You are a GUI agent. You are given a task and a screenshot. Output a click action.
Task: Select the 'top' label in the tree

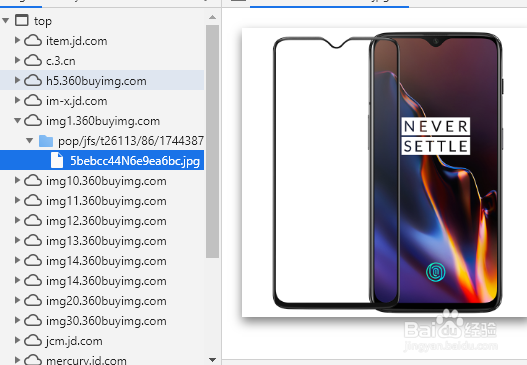pos(43,21)
